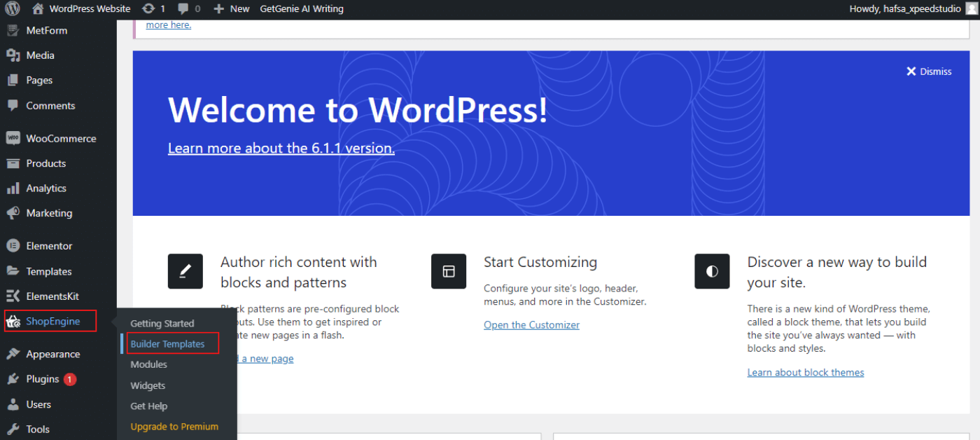
Task: Click the updates refresh icon in admin bar
Action: (149, 8)
